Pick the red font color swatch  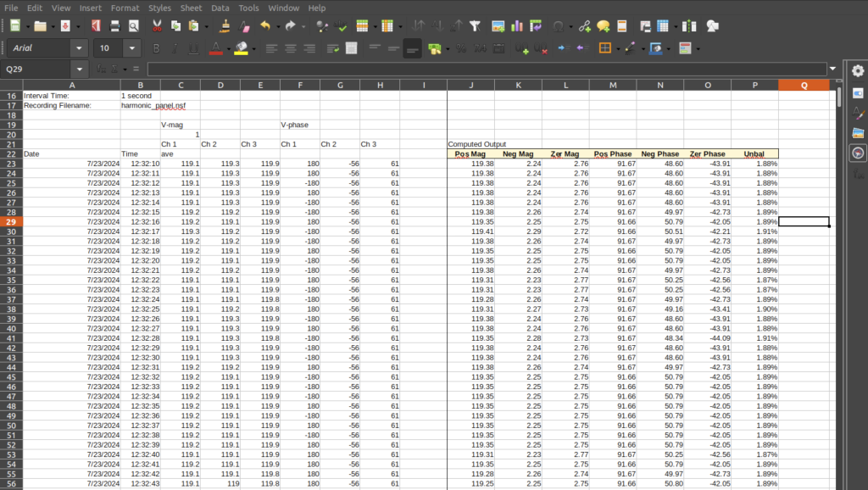[214, 53]
